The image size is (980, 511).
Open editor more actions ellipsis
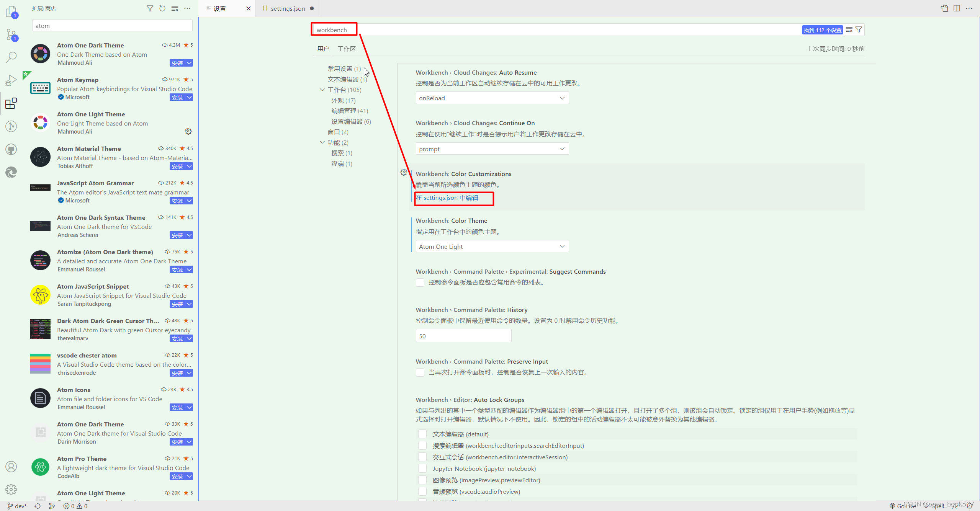(x=969, y=8)
